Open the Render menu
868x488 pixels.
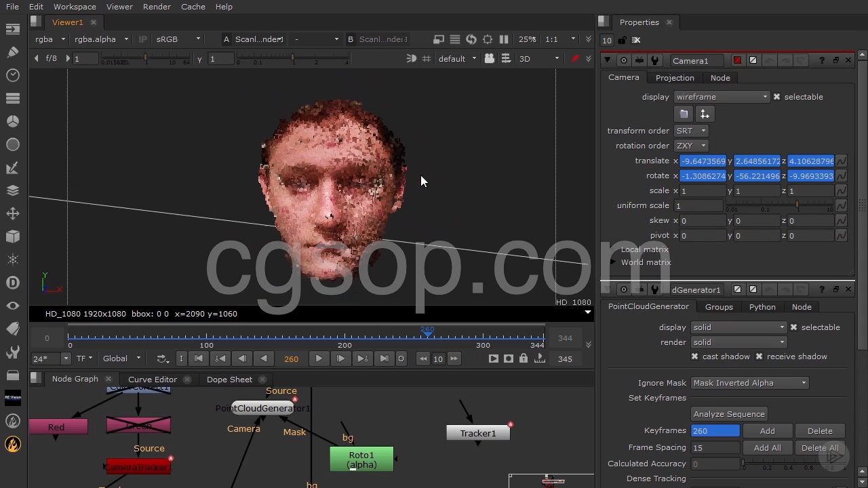click(157, 7)
